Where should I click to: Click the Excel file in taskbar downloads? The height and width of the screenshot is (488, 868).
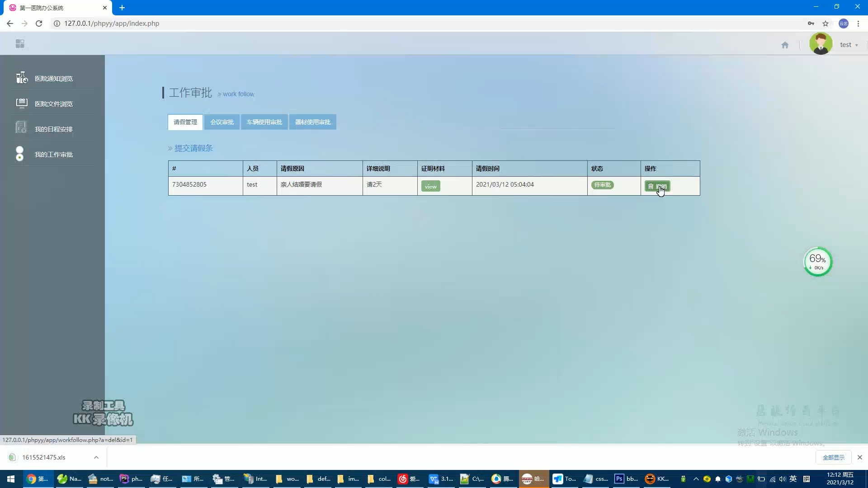click(43, 457)
